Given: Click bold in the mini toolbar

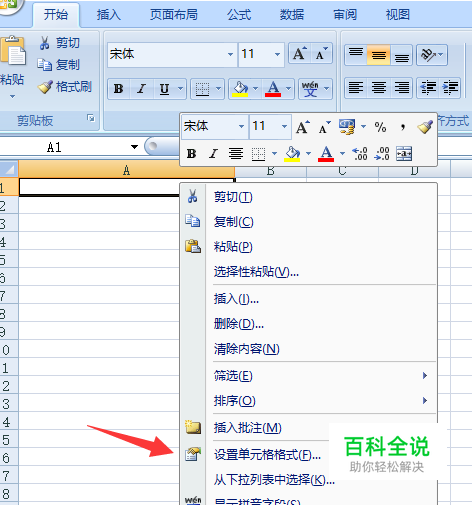Looking at the screenshot, I should point(191,154).
